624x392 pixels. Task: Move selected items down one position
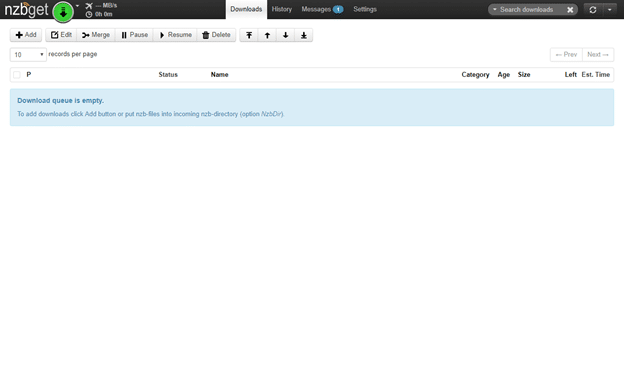[x=285, y=35]
